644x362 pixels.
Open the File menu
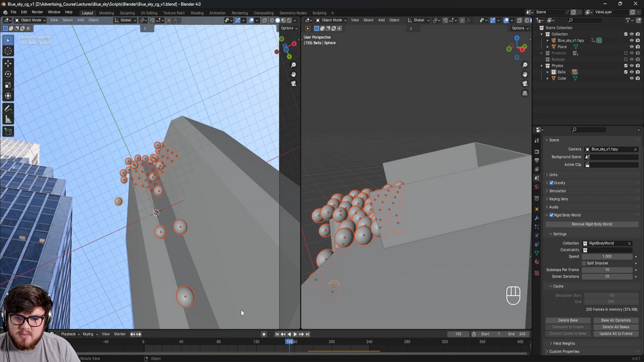(x=13, y=12)
